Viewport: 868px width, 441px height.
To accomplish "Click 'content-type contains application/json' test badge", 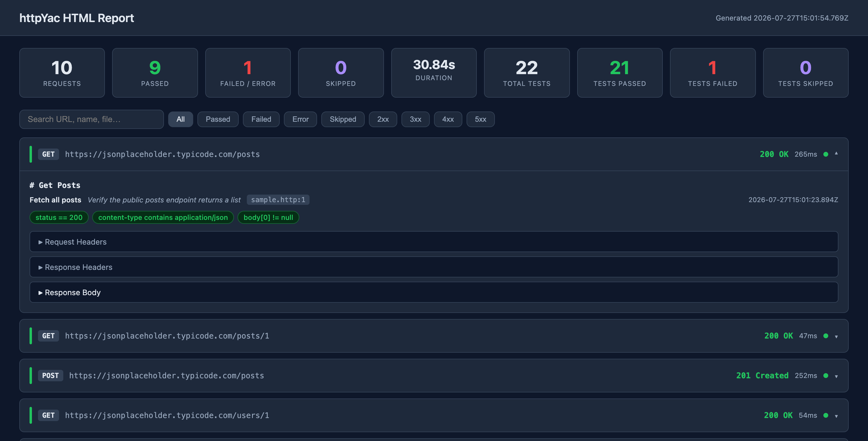I will coord(163,217).
